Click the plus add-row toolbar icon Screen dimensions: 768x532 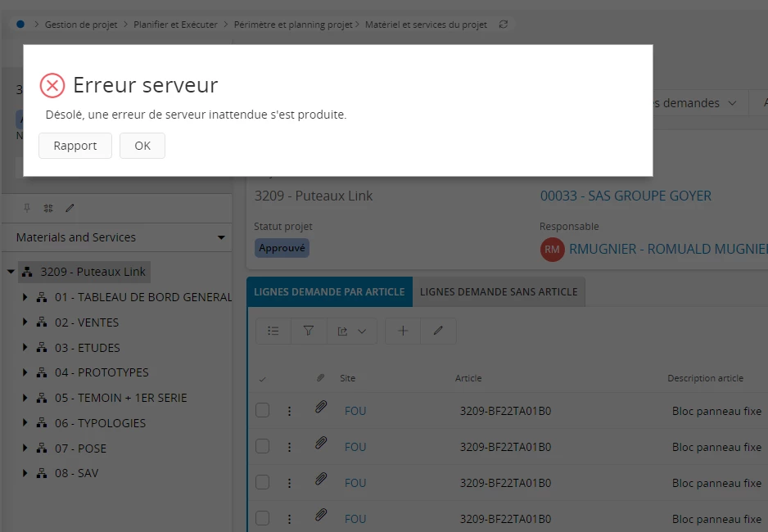click(403, 331)
